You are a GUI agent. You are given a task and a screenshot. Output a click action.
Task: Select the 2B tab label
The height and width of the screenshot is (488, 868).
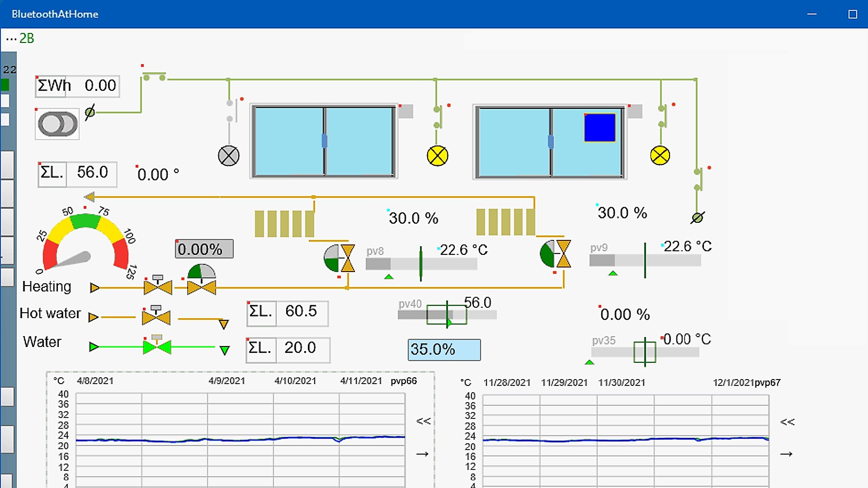click(27, 38)
